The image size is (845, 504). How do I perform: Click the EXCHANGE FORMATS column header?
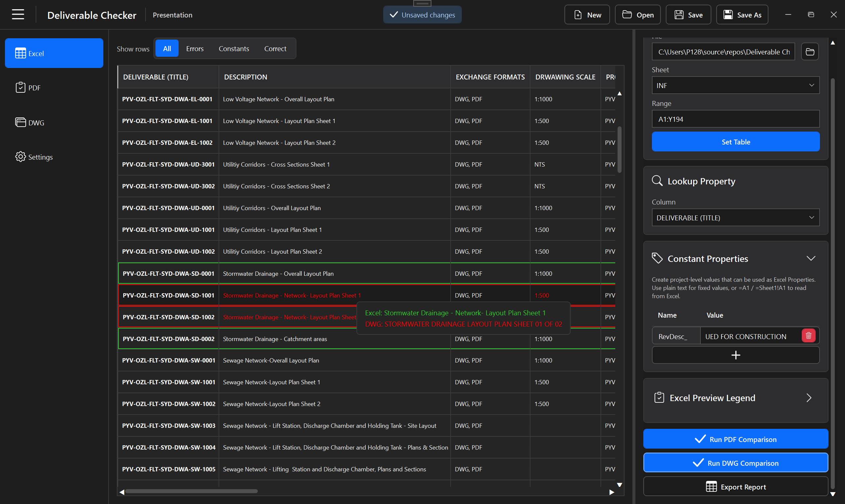(x=490, y=77)
